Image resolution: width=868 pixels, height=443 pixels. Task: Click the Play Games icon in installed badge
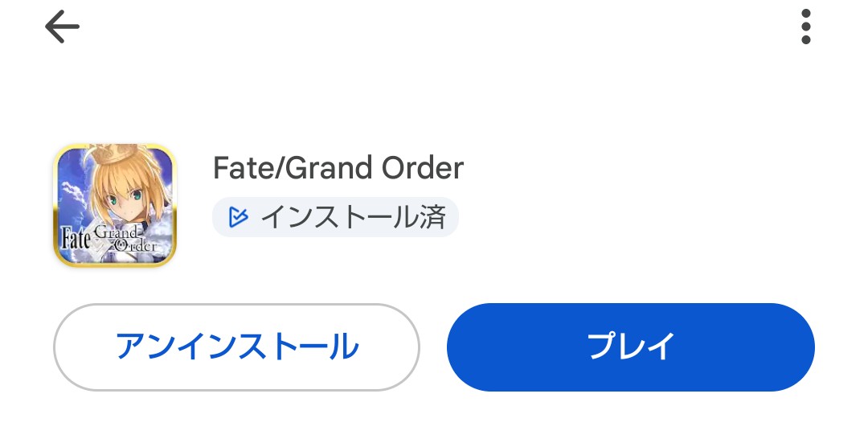pyautogui.click(x=238, y=217)
